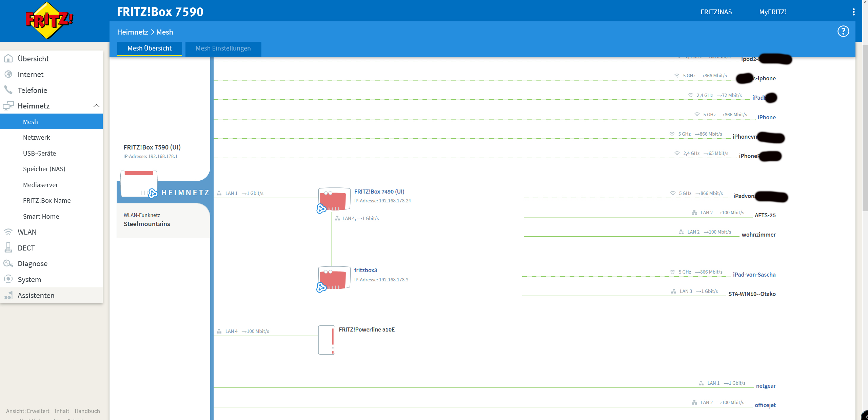This screenshot has height=420, width=868.
Task: Open the officejet device link
Action: [x=765, y=405]
